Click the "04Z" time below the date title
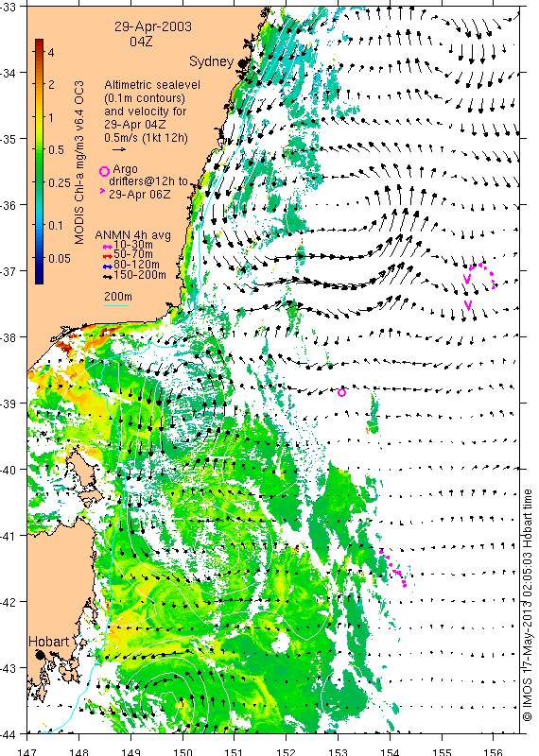 click(x=141, y=42)
